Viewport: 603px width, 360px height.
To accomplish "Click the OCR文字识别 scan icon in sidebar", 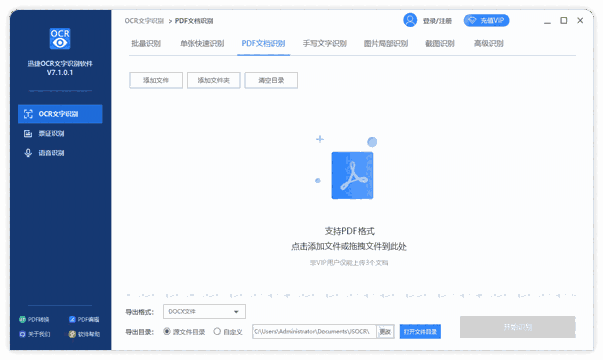I will (x=28, y=114).
